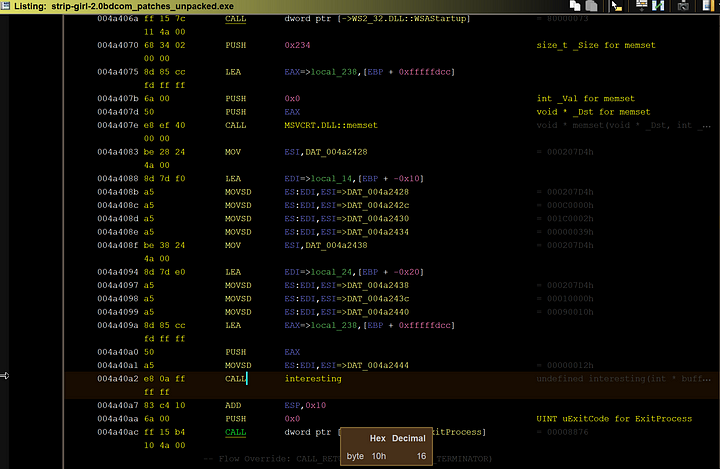Click MSVCRT.DLL::memset call target
The height and width of the screenshot is (469, 720).
point(331,125)
